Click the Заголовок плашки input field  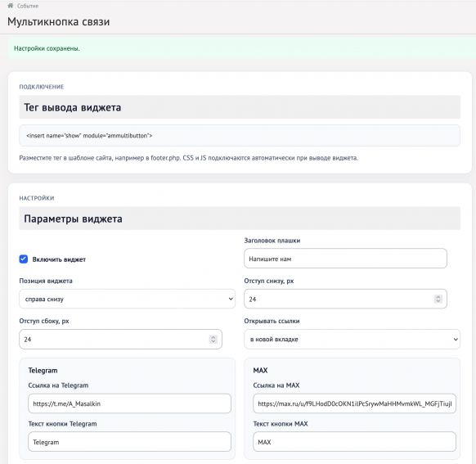tap(345, 259)
